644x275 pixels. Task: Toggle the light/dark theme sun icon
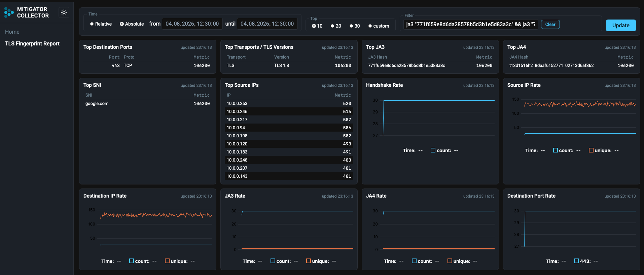coord(64,12)
